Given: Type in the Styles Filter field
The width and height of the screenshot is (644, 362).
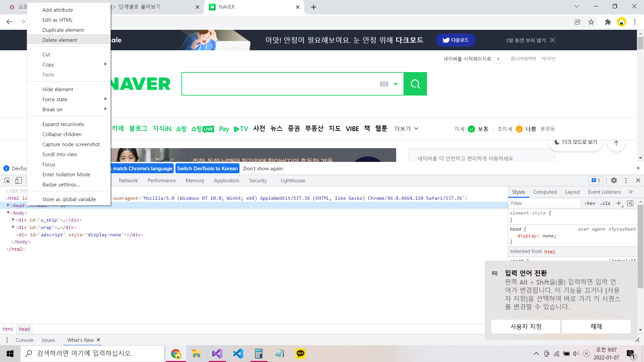Looking at the screenshot, I should (543, 203).
